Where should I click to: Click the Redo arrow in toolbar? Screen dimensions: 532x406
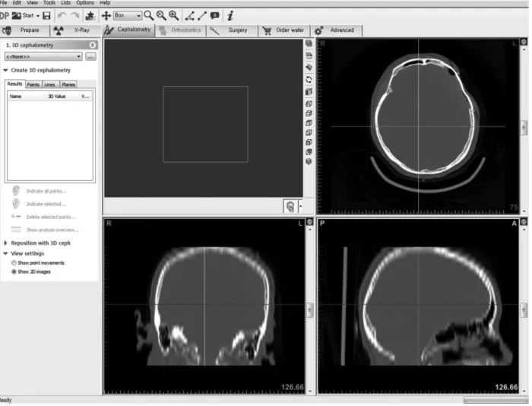click(74, 16)
